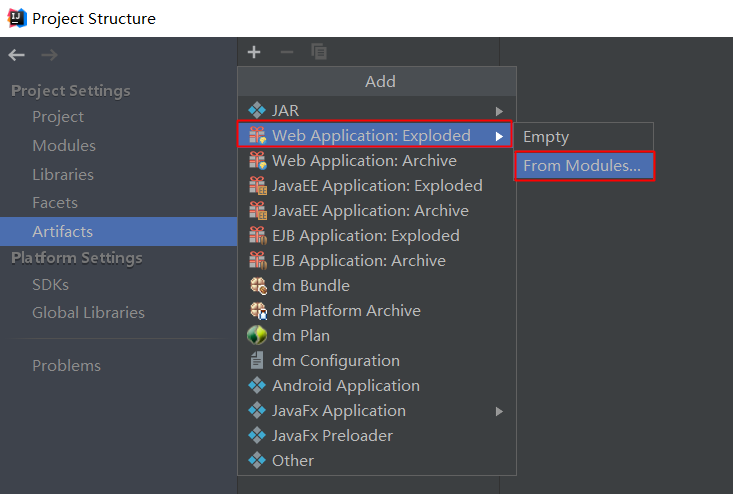Go to the Libraries settings section

[63, 175]
